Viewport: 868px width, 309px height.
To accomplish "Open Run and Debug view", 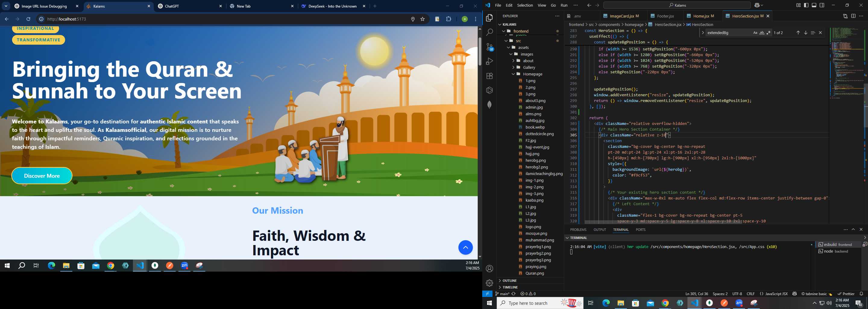I will click(x=489, y=61).
